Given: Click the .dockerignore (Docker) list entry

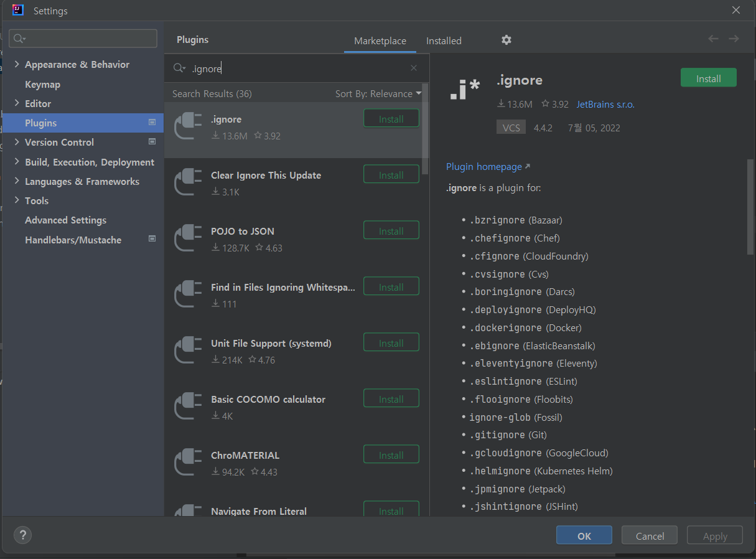Looking at the screenshot, I should click(x=526, y=327).
